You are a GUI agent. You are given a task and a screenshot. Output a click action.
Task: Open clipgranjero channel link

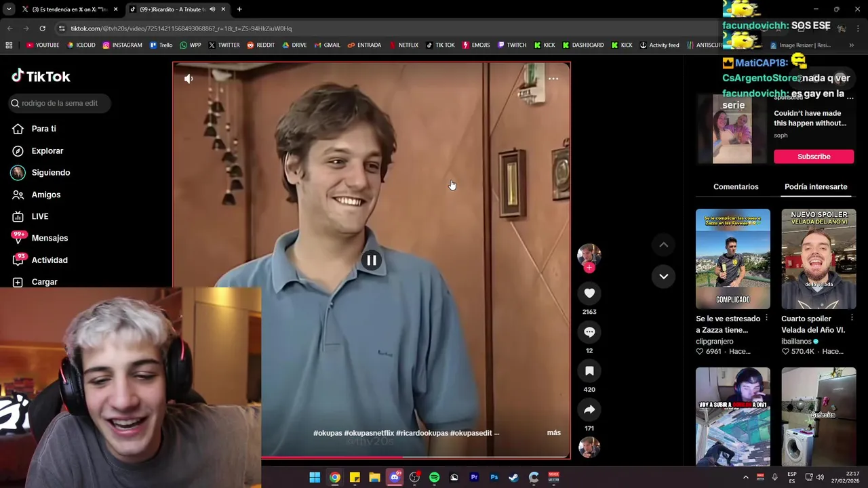(x=714, y=342)
